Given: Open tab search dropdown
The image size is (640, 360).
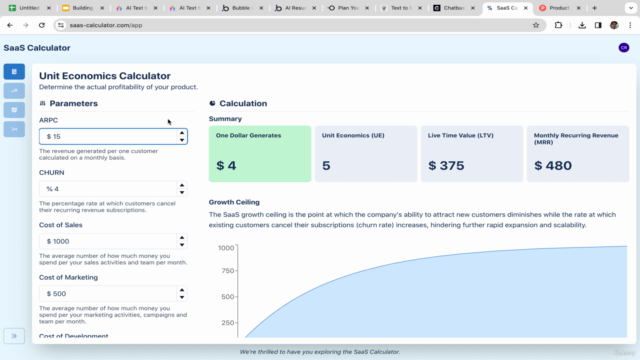Looking at the screenshot, I should pos(631,8).
